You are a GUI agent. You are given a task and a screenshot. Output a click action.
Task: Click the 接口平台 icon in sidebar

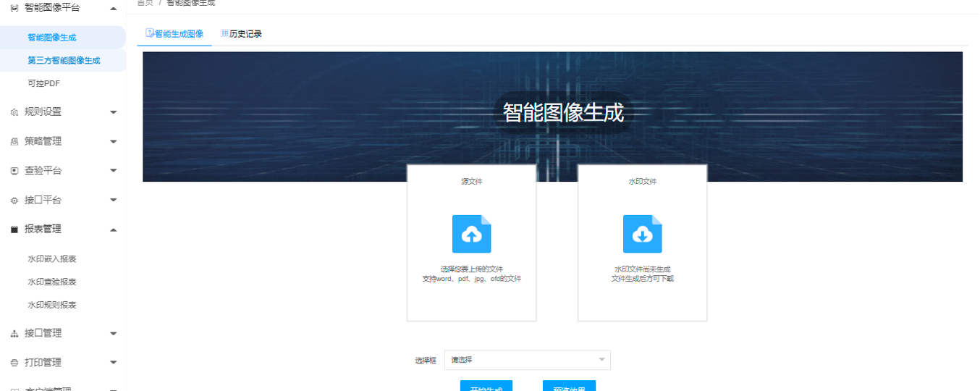pos(14,201)
